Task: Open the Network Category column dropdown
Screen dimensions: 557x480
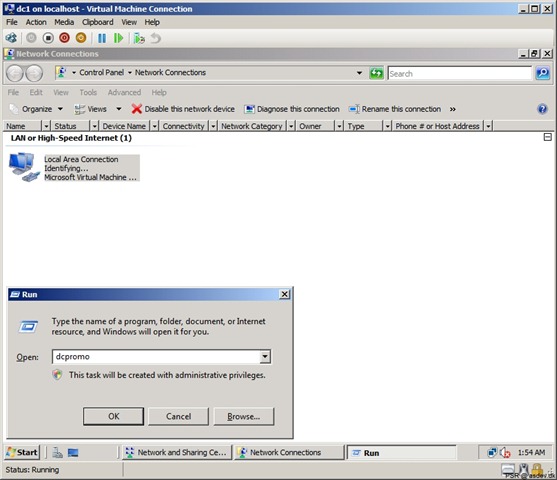Action: pos(291,126)
